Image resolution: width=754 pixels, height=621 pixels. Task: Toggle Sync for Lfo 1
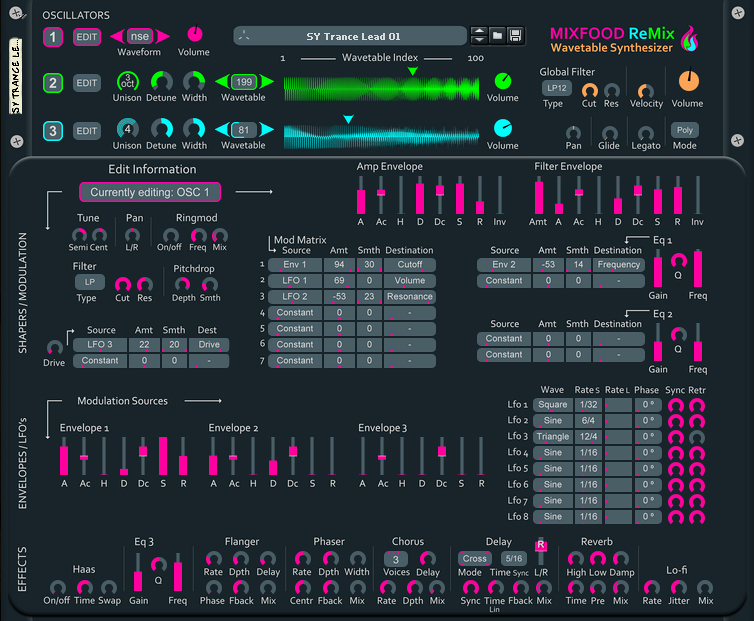676,406
